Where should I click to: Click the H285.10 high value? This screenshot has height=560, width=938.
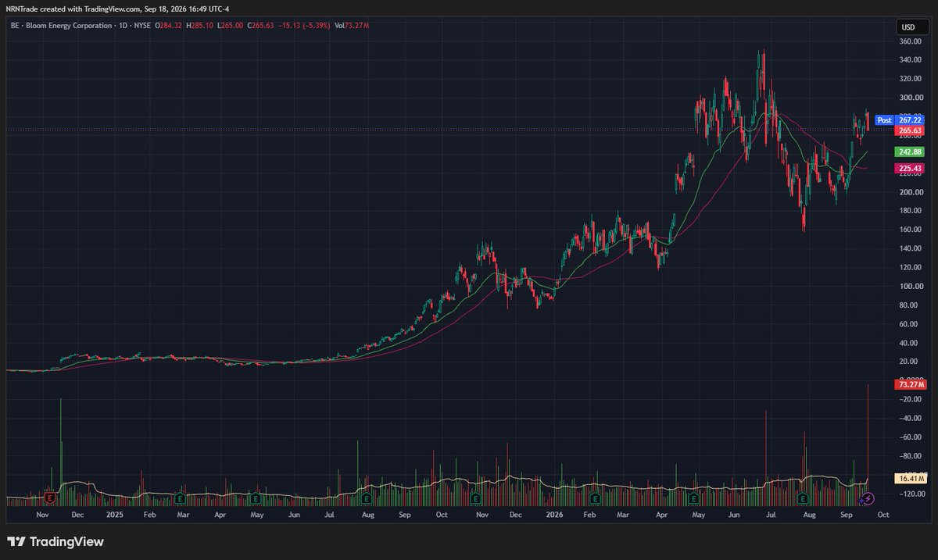pyautogui.click(x=199, y=26)
